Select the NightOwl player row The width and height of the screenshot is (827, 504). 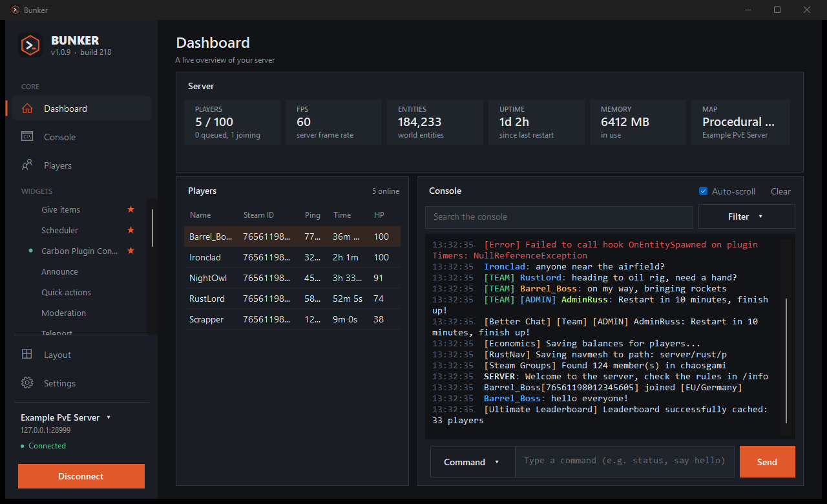coord(292,278)
